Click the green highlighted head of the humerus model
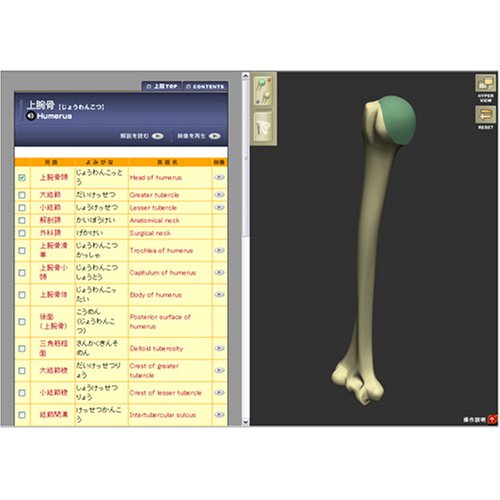The height and width of the screenshot is (500, 500). click(398, 120)
